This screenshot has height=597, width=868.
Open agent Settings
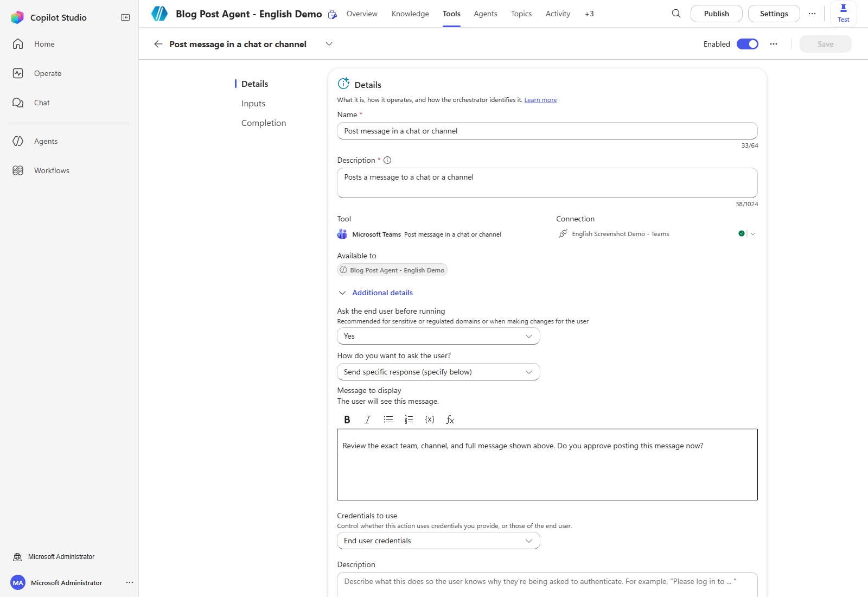(774, 14)
